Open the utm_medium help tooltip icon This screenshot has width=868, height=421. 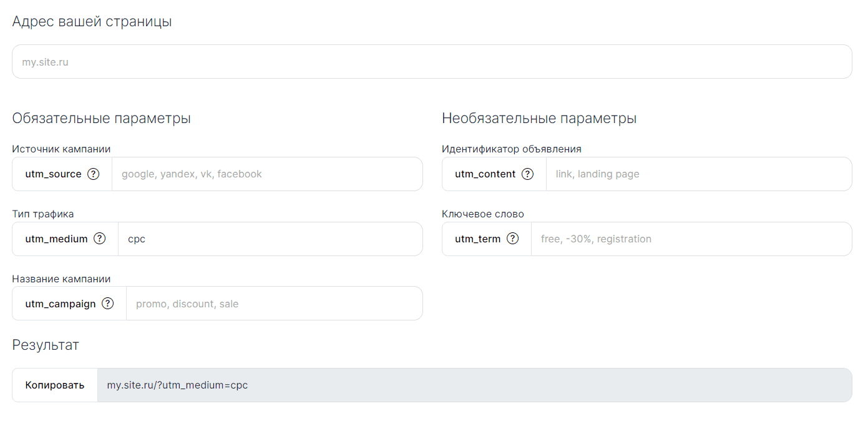(x=99, y=239)
